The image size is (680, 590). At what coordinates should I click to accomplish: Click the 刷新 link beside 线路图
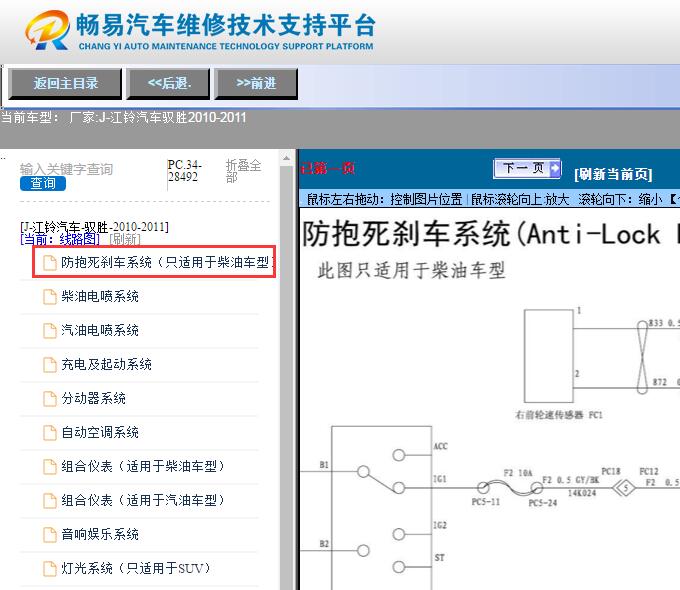pyautogui.click(x=125, y=239)
